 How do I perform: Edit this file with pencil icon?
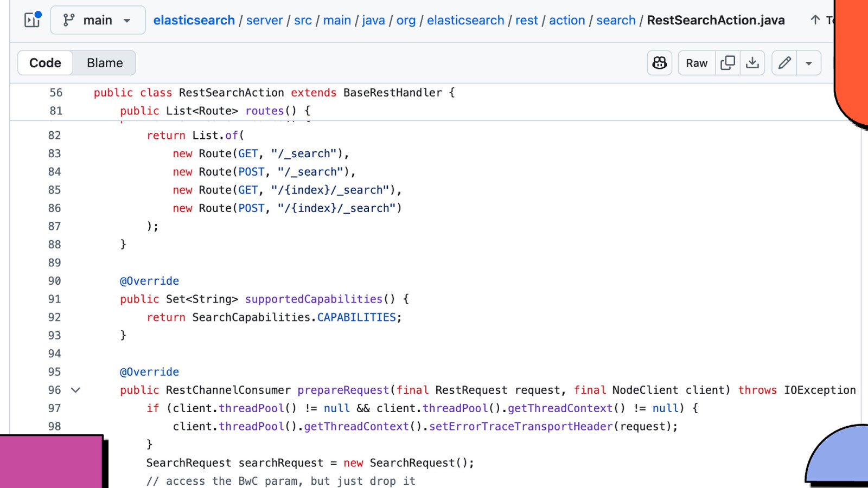click(x=784, y=63)
